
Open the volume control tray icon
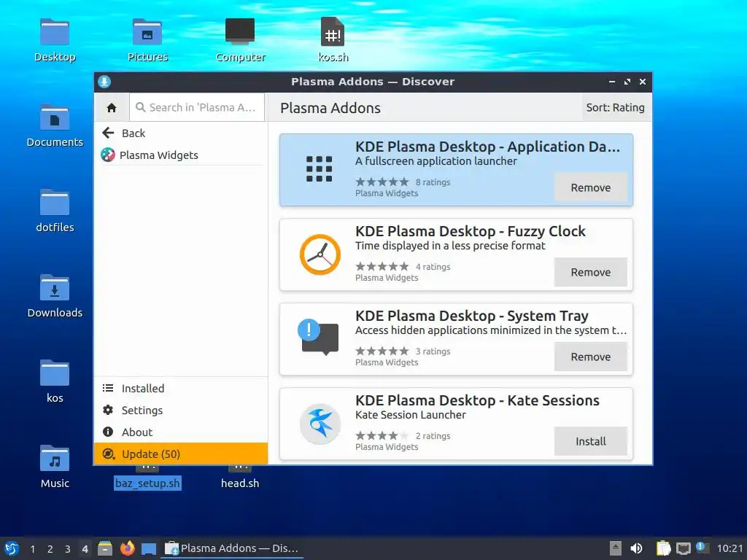point(636,548)
